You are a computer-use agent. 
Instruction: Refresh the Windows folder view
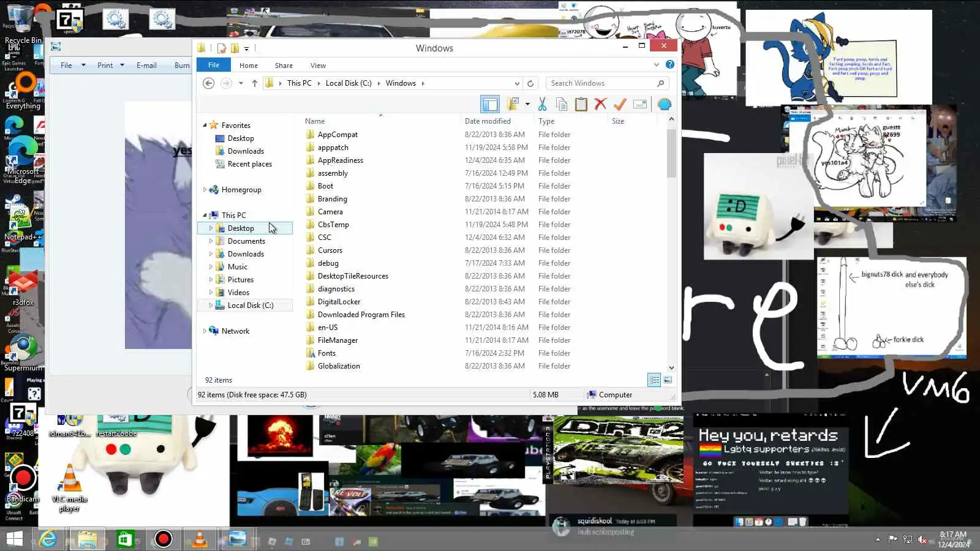530,83
